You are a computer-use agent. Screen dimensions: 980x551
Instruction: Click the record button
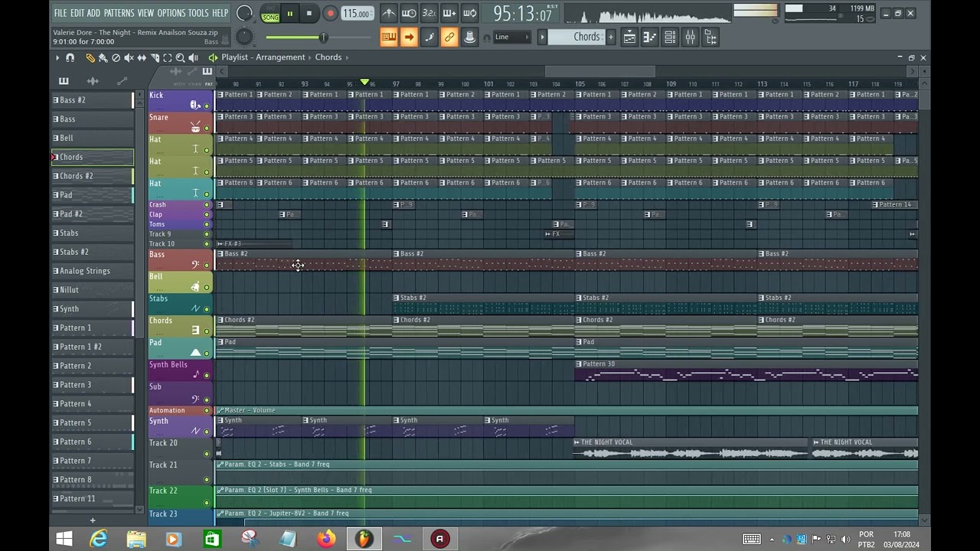pos(330,13)
